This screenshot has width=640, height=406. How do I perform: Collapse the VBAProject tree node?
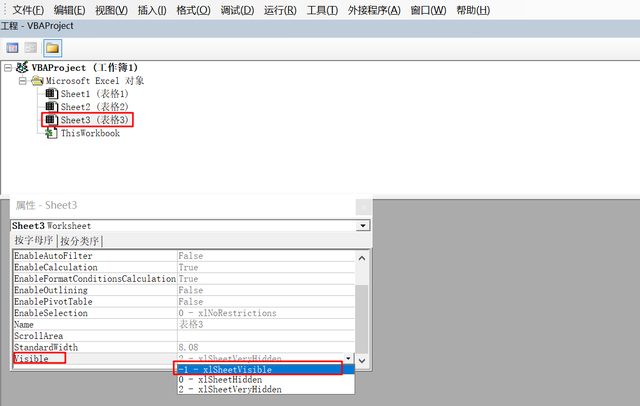8,68
